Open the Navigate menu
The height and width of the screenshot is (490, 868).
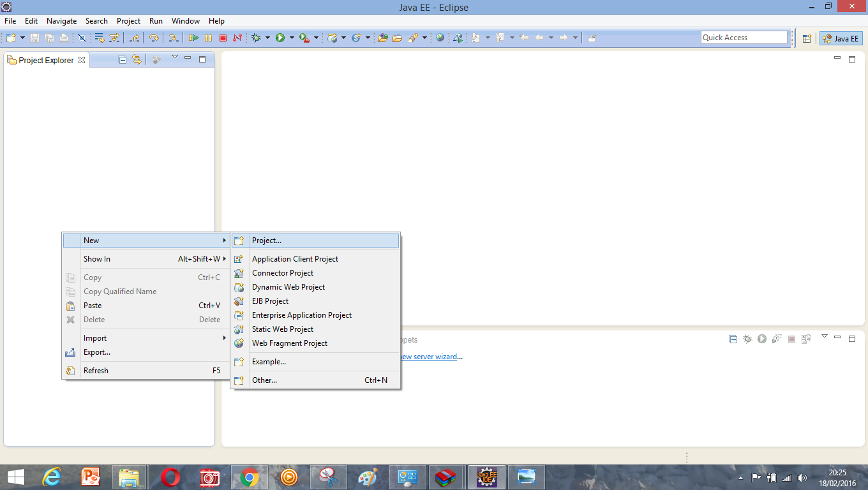click(x=61, y=20)
